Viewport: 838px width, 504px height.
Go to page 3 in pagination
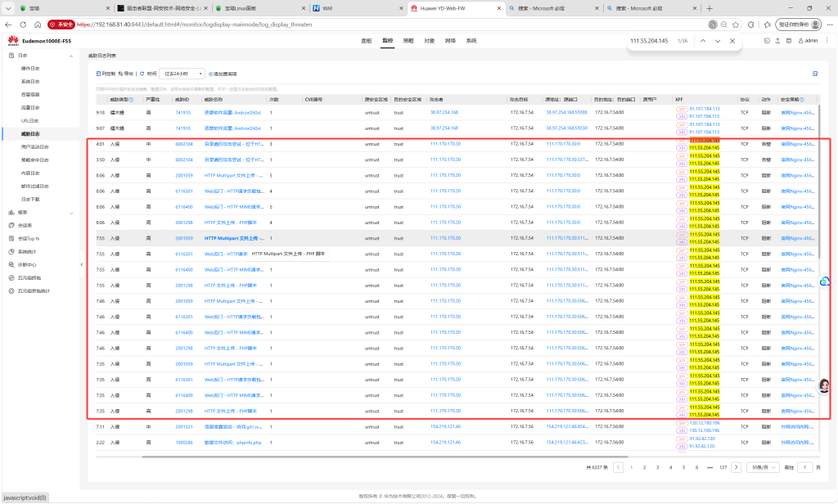pos(657,467)
